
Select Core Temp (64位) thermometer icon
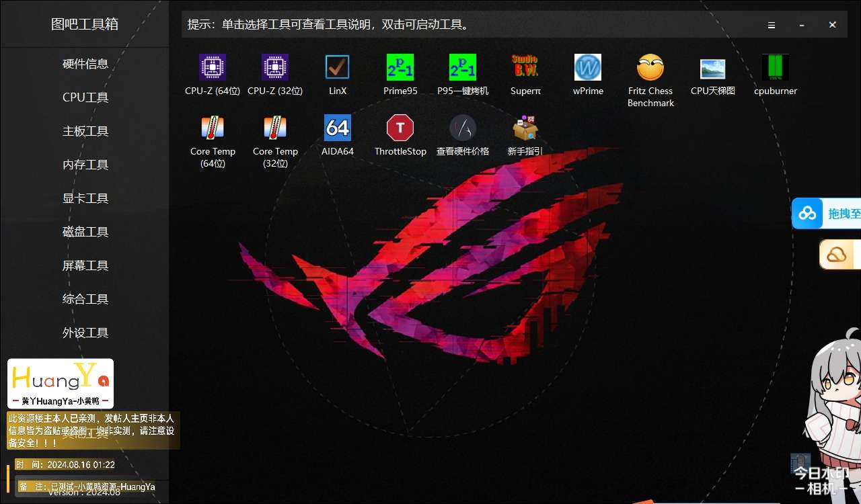click(x=213, y=128)
